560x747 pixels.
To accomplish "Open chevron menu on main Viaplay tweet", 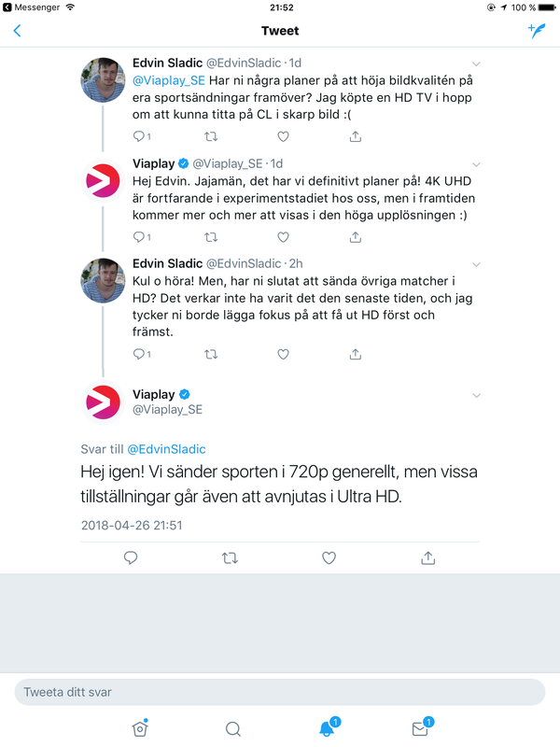I will [477, 395].
